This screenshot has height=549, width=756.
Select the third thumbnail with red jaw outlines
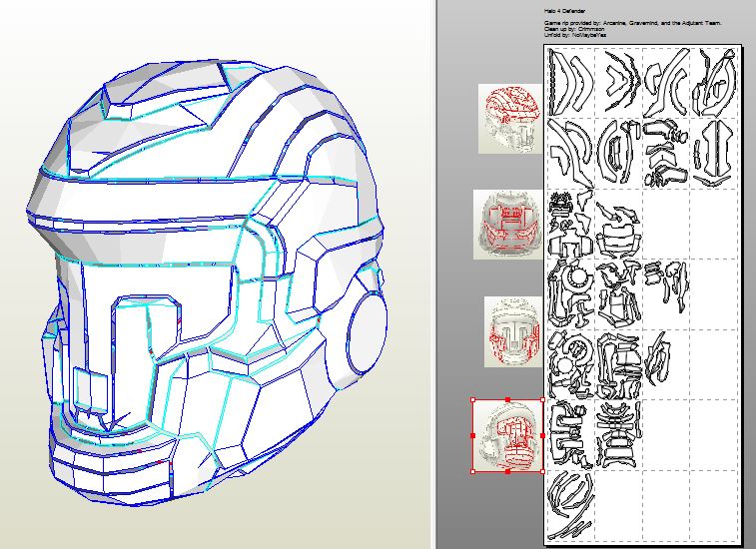pos(513,331)
